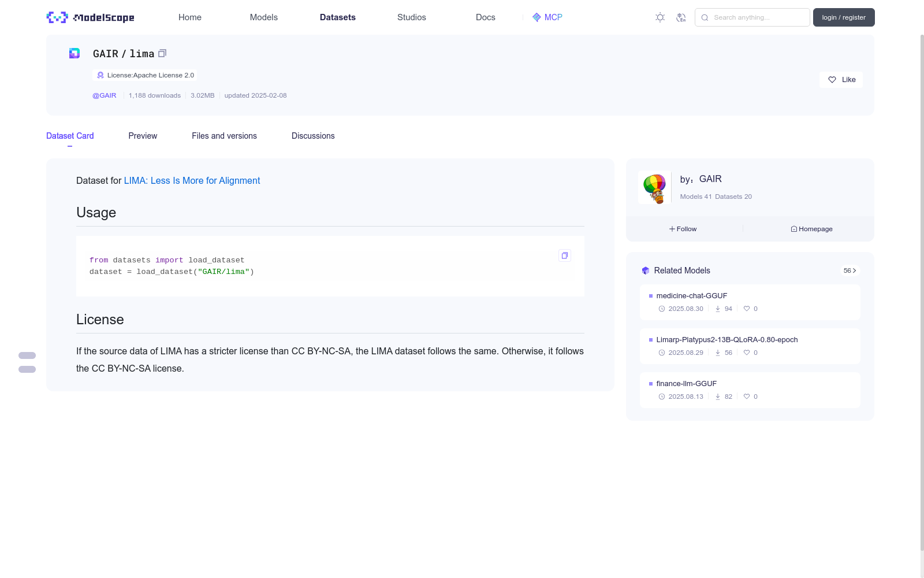Open the ModelScope logo homepage

click(91, 17)
